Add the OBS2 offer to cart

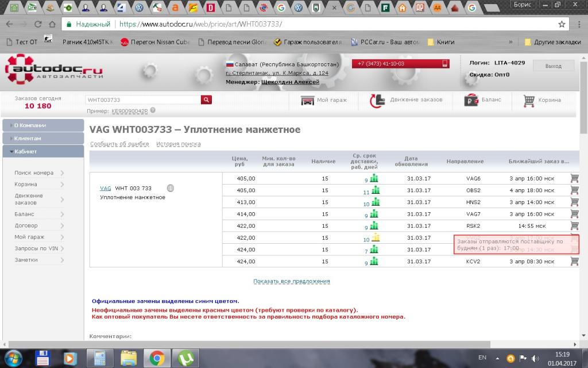(x=574, y=190)
